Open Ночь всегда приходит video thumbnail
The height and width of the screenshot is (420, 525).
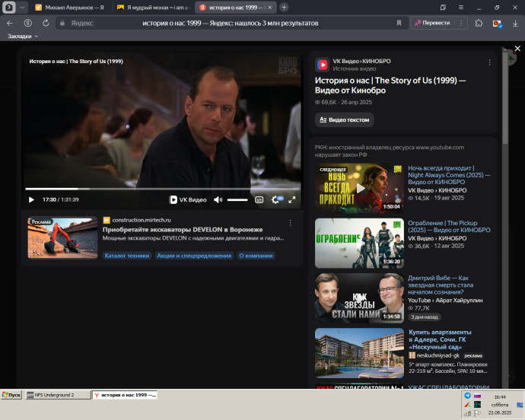click(x=359, y=188)
